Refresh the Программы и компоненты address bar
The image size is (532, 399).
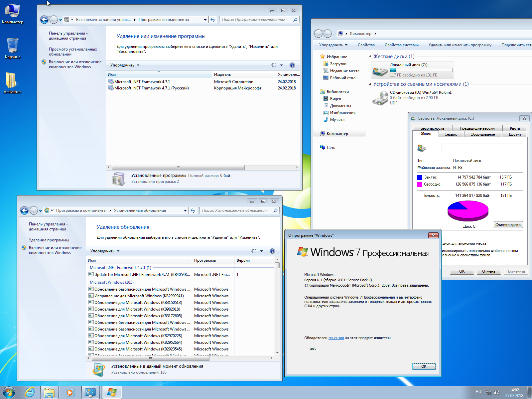pyautogui.click(x=213, y=20)
